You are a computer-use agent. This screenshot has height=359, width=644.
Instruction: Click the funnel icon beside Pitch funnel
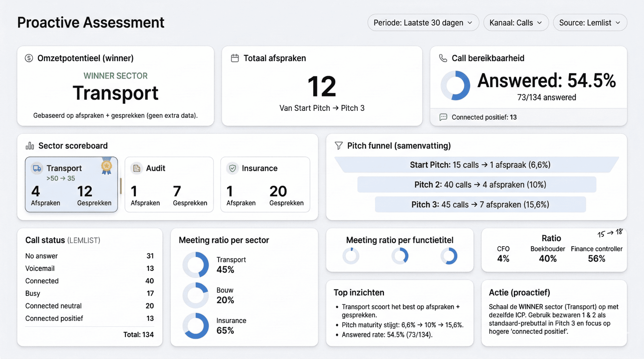coord(339,146)
